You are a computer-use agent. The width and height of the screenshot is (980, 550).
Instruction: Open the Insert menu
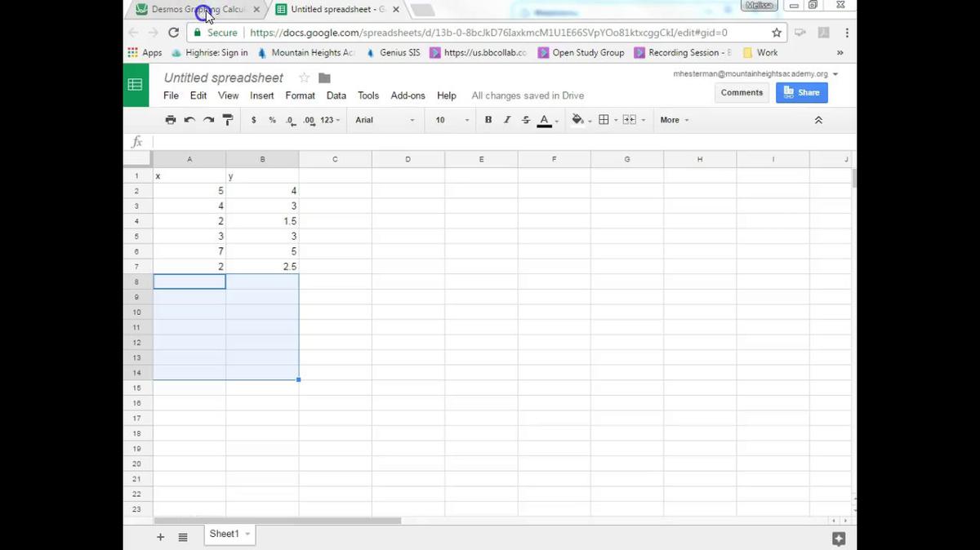click(262, 95)
